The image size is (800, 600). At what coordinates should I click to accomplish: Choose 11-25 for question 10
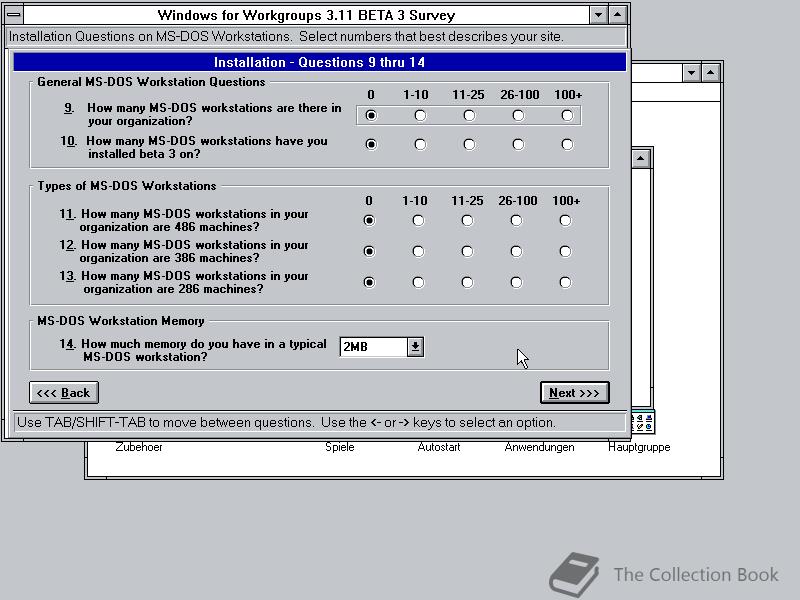tap(469, 144)
